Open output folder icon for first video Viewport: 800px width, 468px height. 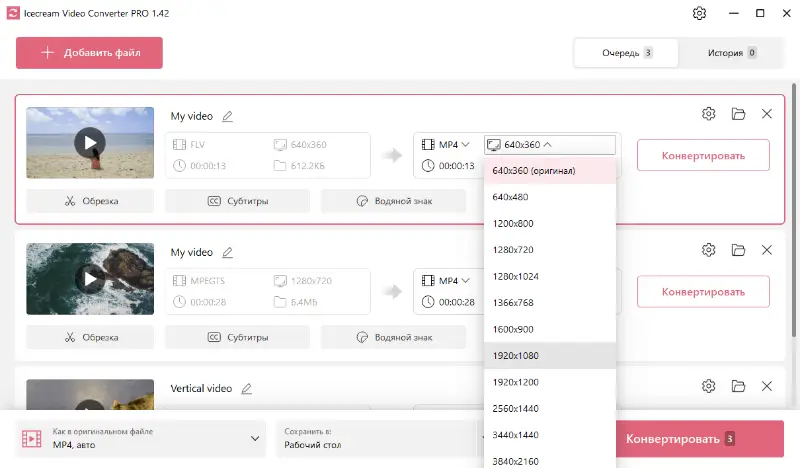point(738,114)
